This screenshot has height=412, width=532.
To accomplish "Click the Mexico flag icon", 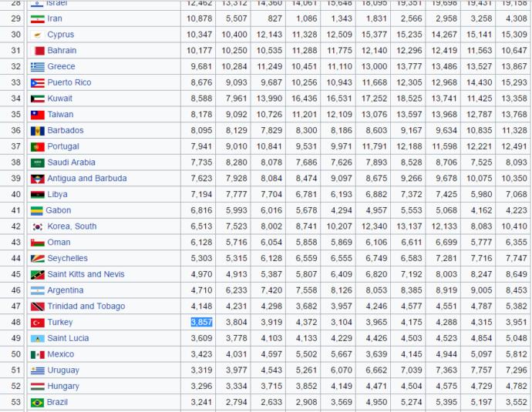I will [37, 355].
